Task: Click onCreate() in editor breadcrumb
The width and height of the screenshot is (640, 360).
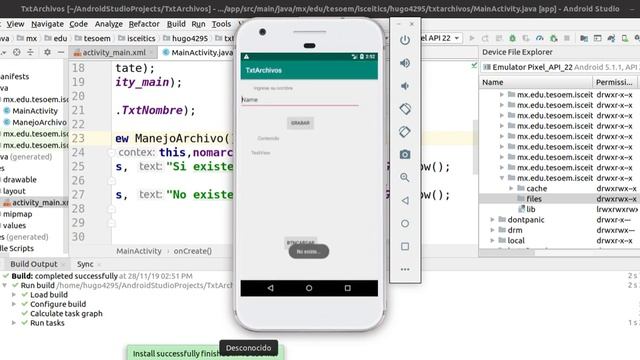Action: pyautogui.click(x=192, y=251)
